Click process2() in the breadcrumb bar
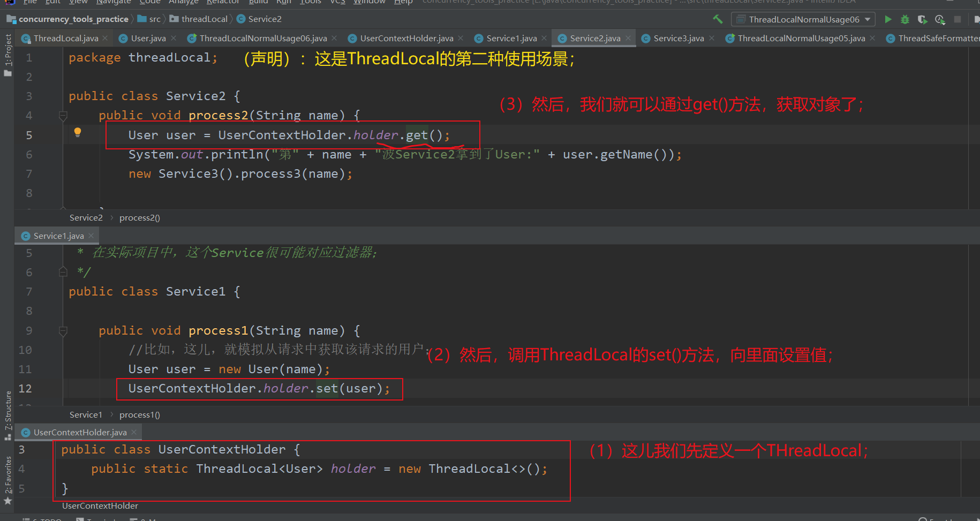This screenshot has width=980, height=521. [x=139, y=217]
